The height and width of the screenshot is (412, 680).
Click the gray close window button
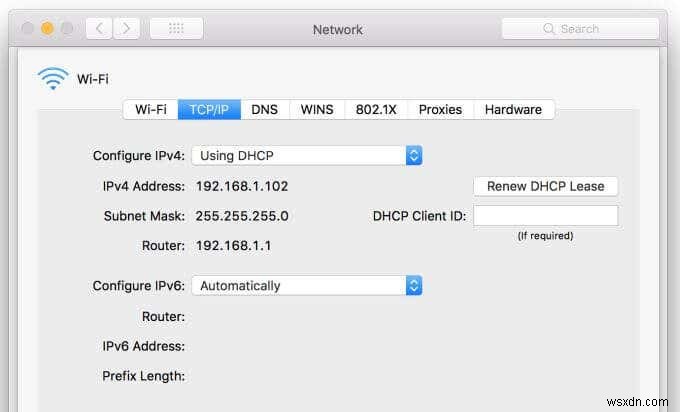[x=27, y=29]
